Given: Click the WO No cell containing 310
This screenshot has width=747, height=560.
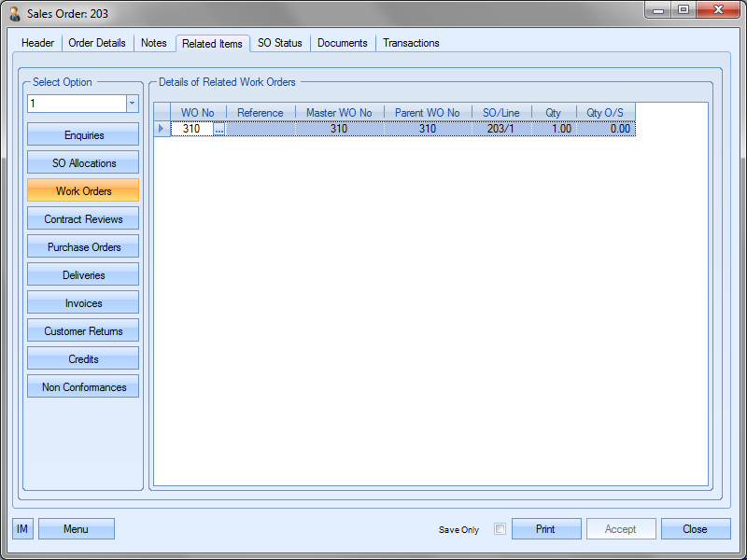Looking at the screenshot, I should point(191,129).
